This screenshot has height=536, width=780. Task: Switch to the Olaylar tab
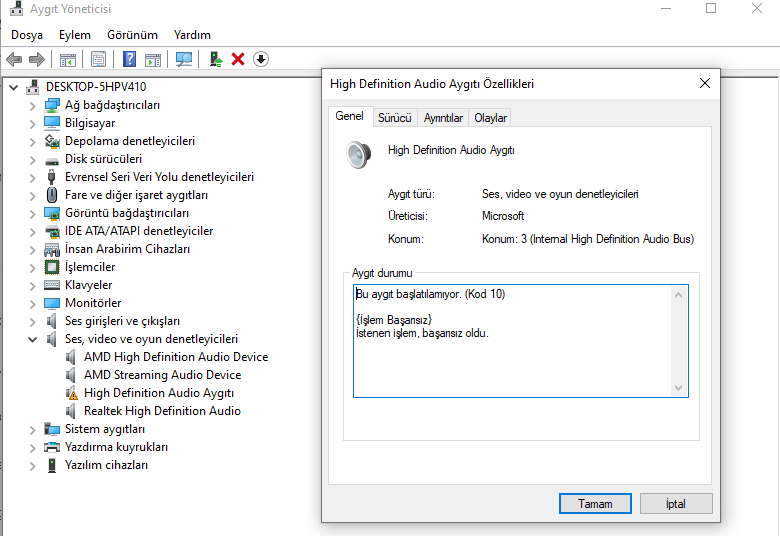(490, 118)
